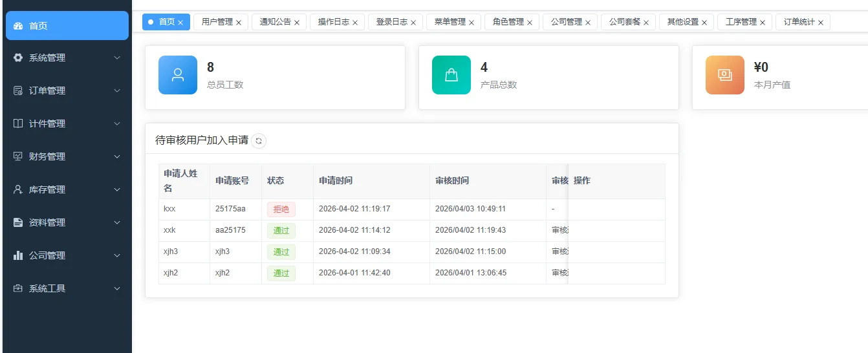Screen dimensions: 868x353
Task: Close the 通知公告 tab
Action: [x=296, y=23]
